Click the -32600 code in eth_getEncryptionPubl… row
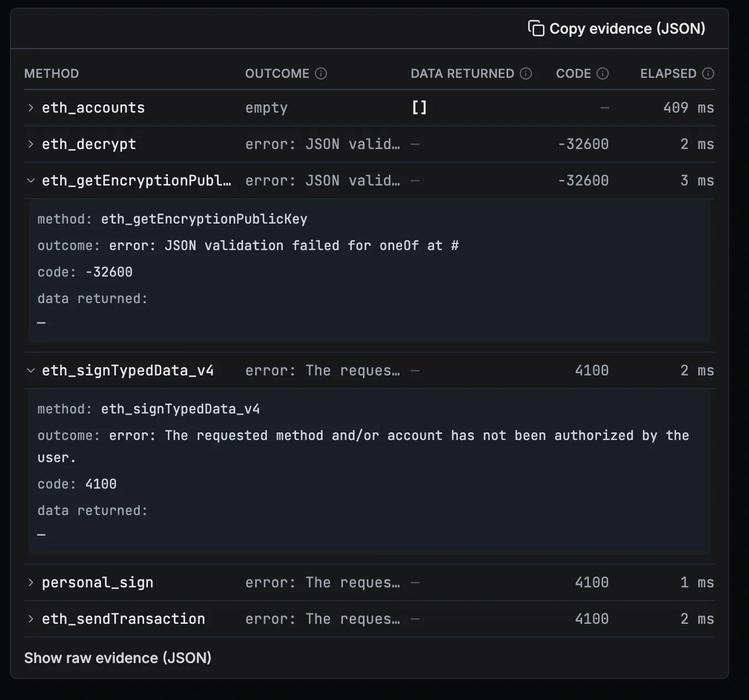Screen dimensions: 749x700 coord(583,181)
